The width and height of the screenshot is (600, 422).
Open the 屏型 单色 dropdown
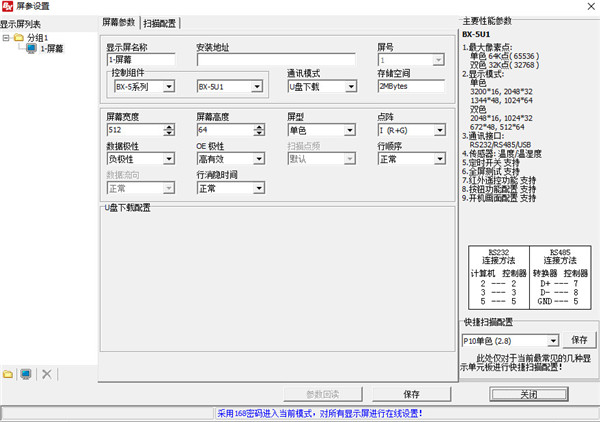[350, 130]
